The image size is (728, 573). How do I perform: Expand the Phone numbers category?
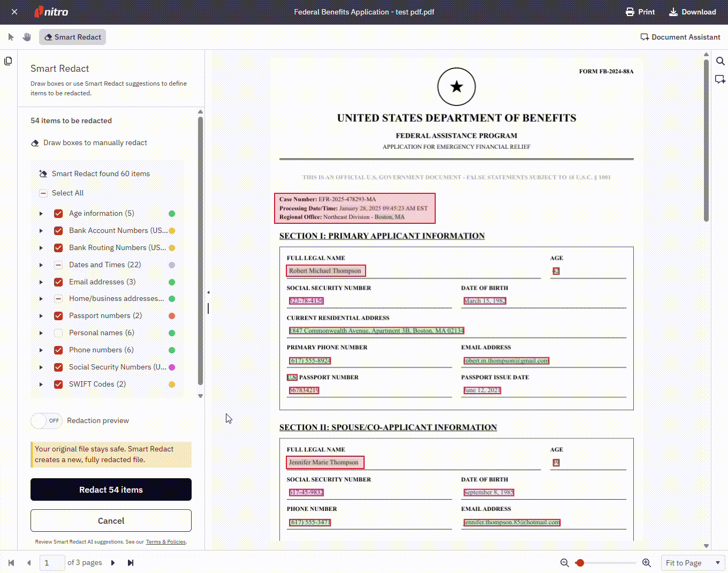tap(41, 350)
